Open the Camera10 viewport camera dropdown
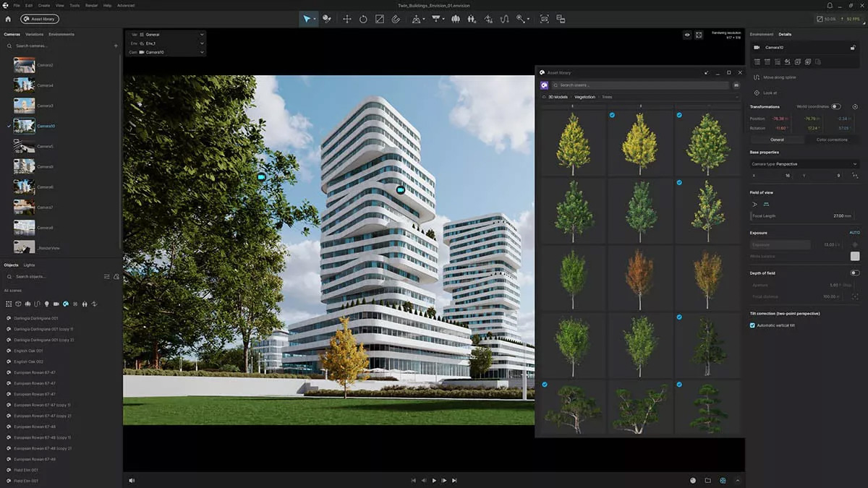 166,52
